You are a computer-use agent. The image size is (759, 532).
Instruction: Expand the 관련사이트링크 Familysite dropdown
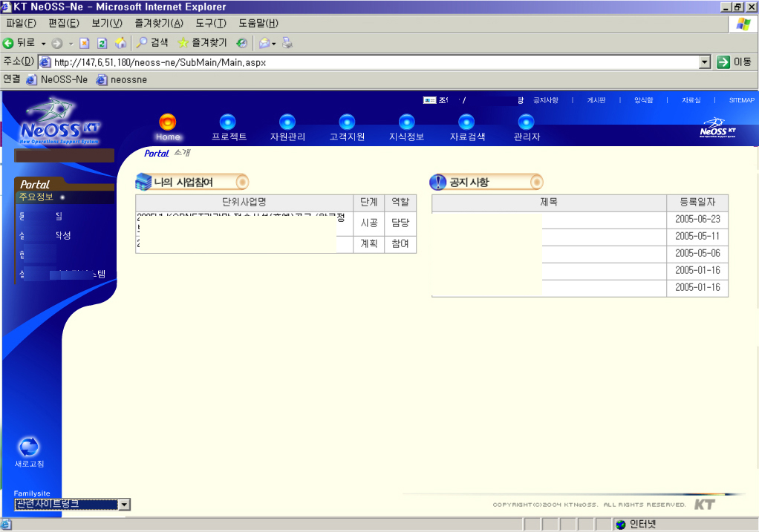[124, 505]
